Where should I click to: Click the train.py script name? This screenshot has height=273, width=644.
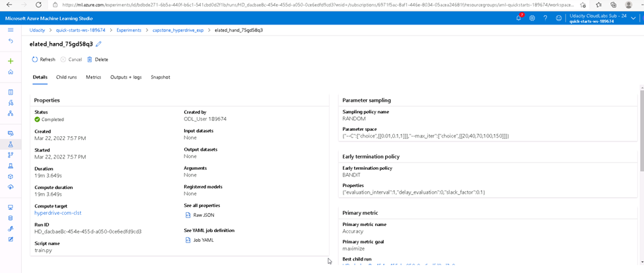(43, 250)
